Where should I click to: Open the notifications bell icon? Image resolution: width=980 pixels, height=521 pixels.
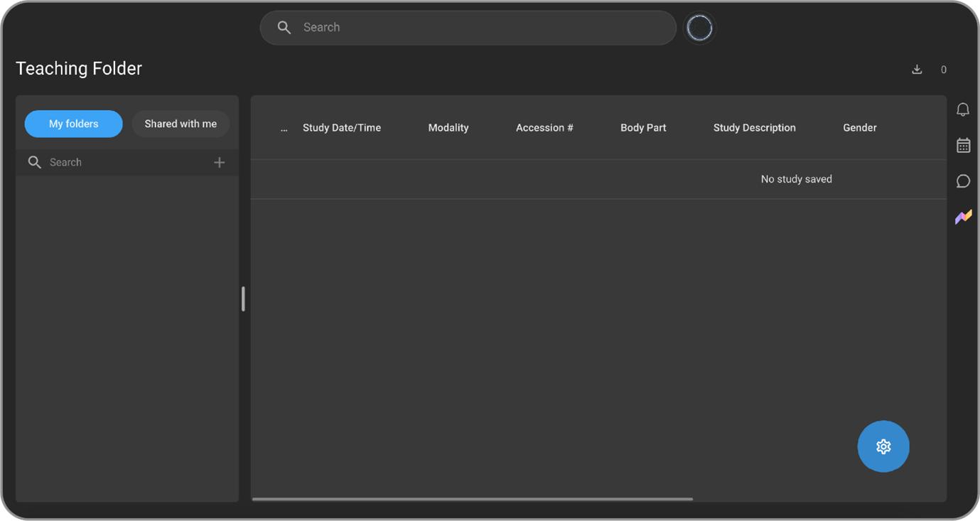click(963, 109)
